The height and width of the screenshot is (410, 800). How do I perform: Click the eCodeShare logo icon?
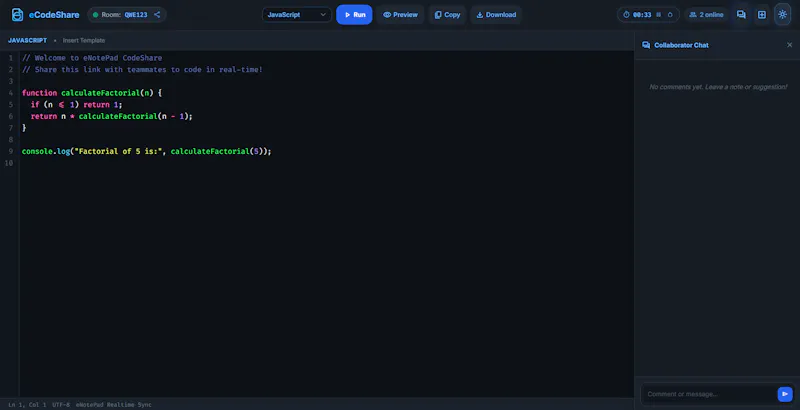(17, 15)
